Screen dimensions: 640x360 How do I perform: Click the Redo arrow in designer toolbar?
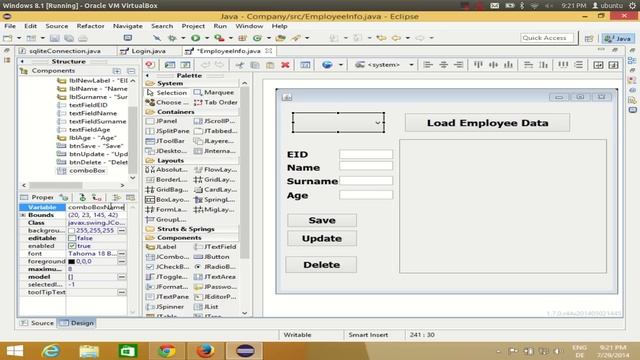click(x=219, y=65)
